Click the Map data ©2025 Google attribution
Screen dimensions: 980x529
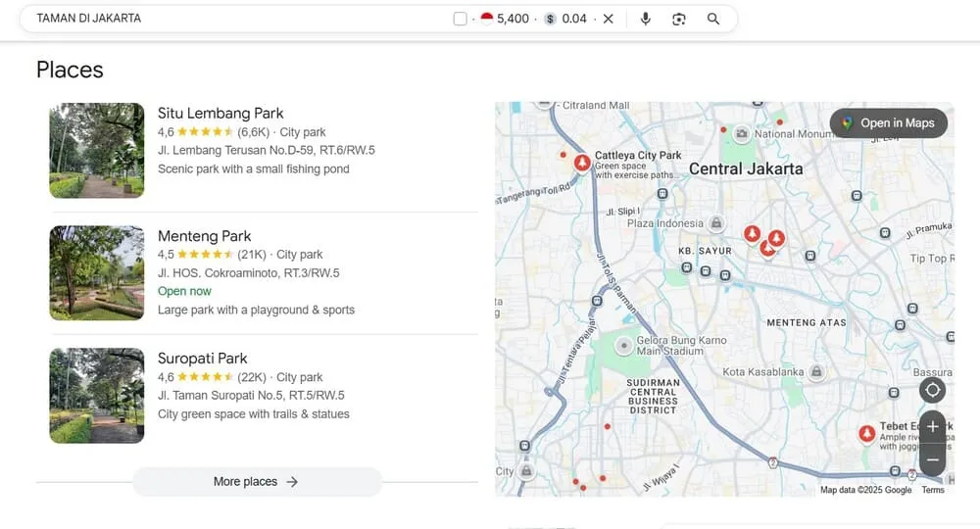point(865,490)
